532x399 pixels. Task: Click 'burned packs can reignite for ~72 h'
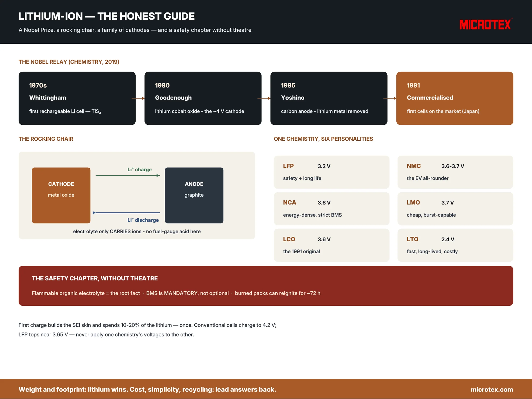(x=277, y=293)
